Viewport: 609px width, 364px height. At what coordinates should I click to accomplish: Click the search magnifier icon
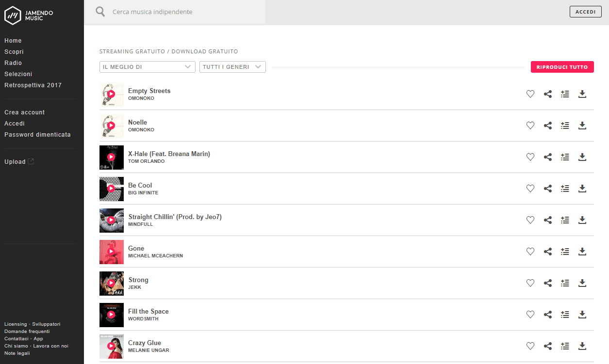100,12
